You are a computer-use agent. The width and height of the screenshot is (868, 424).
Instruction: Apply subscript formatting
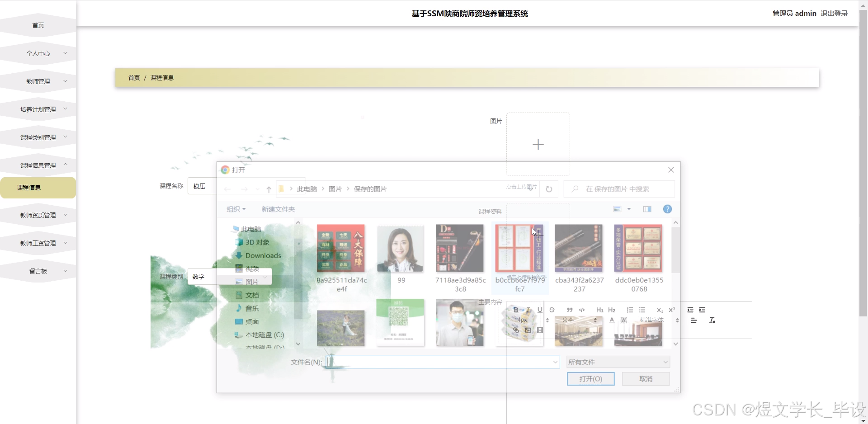pyautogui.click(x=660, y=310)
